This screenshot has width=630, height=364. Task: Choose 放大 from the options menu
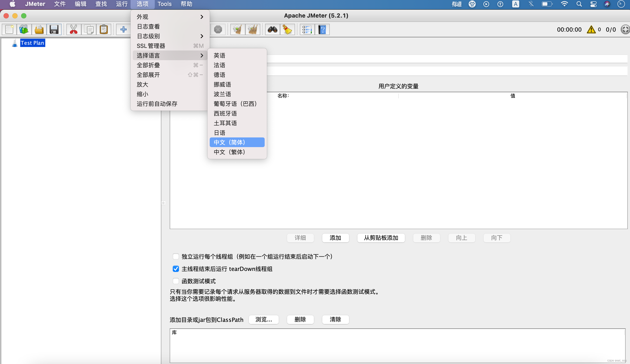pyautogui.click(x=170, y=84)
